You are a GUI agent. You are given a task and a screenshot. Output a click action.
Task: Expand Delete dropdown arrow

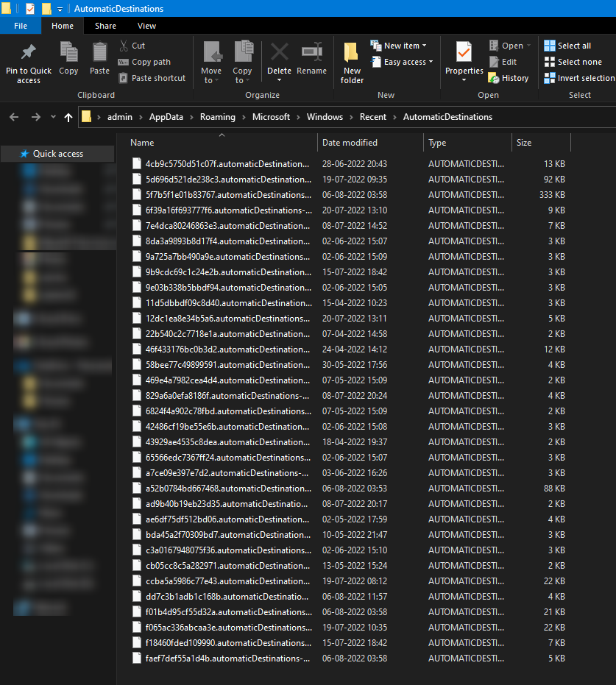tap(279, 80)
